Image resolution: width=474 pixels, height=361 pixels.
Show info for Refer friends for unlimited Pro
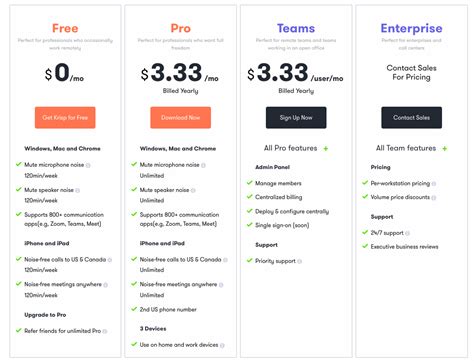(x=105, y=331)
